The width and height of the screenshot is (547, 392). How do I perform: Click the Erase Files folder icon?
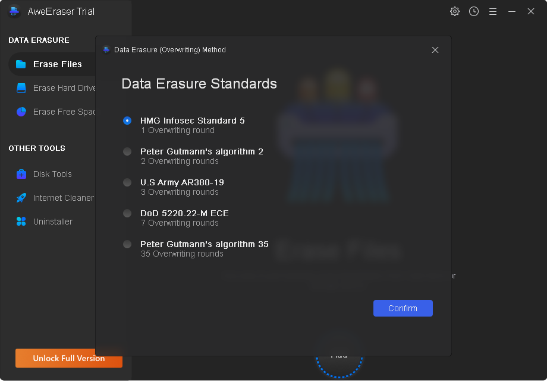click(21, 64)
